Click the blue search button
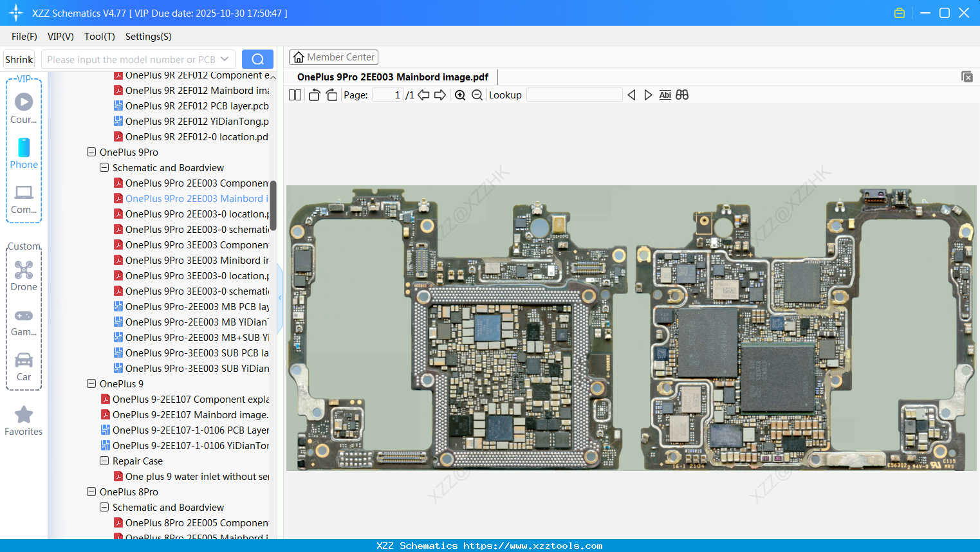Image resolution: width=980 pixels, height=552 pixels. pos(257,59)
